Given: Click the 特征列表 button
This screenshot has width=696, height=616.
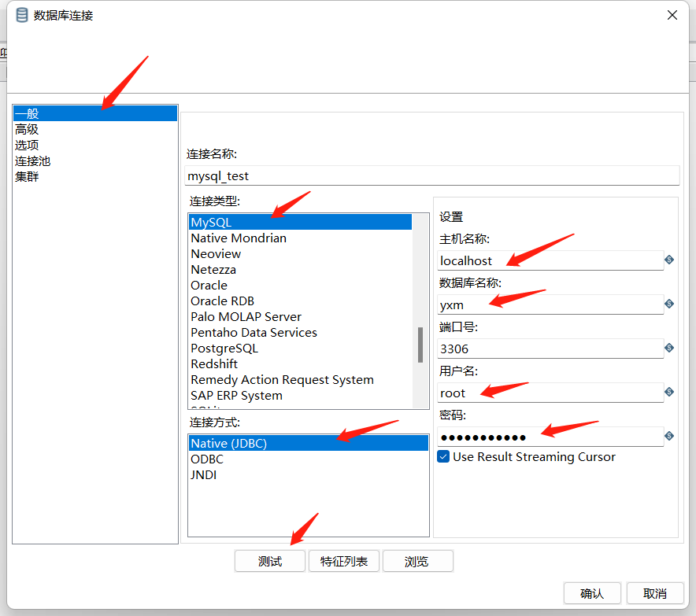Looking at the screenshot, I should click(x=344, y=562).
